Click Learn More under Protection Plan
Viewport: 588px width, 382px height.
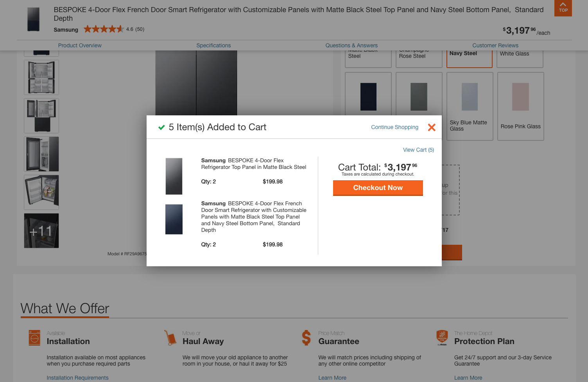[468, 378]
